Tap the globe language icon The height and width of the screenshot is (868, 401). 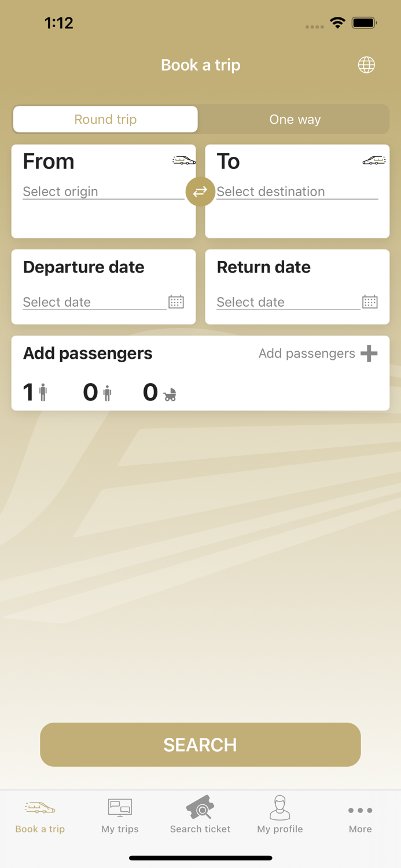click(x=366, y=65)
